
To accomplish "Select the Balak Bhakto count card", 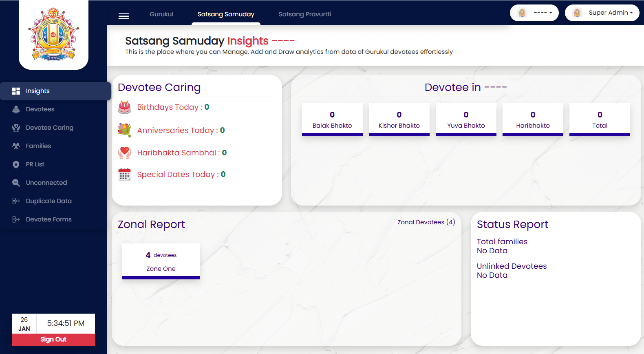I will click(x=332, y=119).
